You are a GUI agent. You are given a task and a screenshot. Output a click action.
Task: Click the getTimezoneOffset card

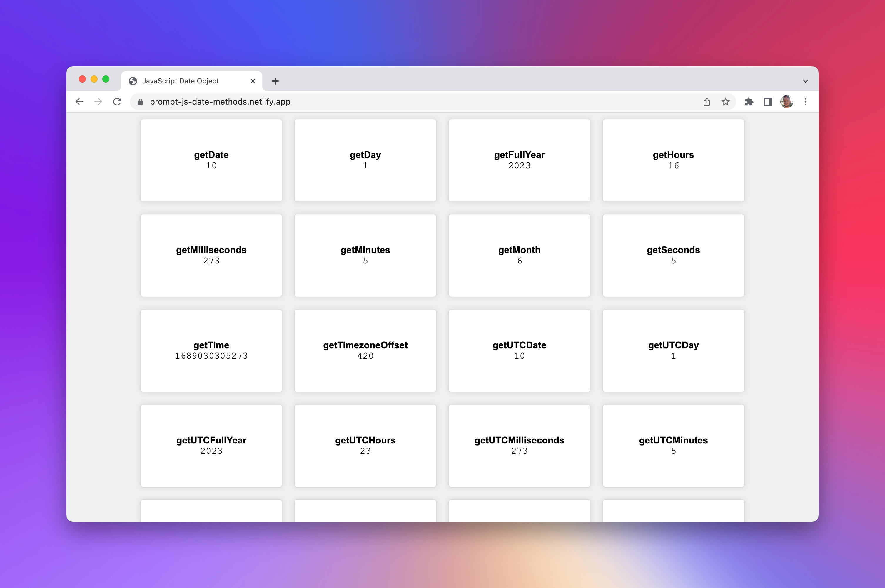[x=365, y=350]
